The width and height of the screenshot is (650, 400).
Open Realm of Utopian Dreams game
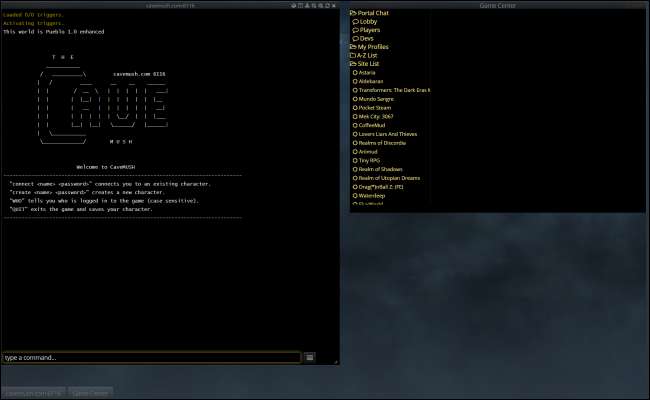pyautogui.click(x=389, y=178)
